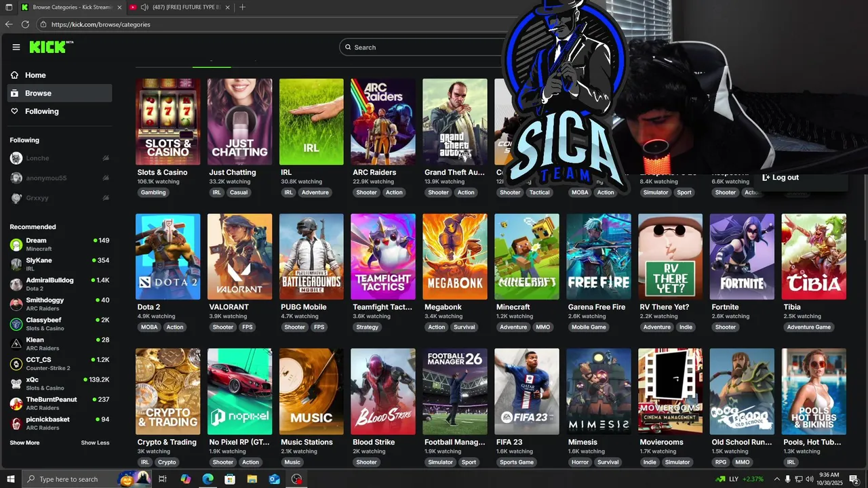Click Casual tag under Just Chatting
Image resolution: width=868 pixels, height=488 pixels.
point(239,192)
